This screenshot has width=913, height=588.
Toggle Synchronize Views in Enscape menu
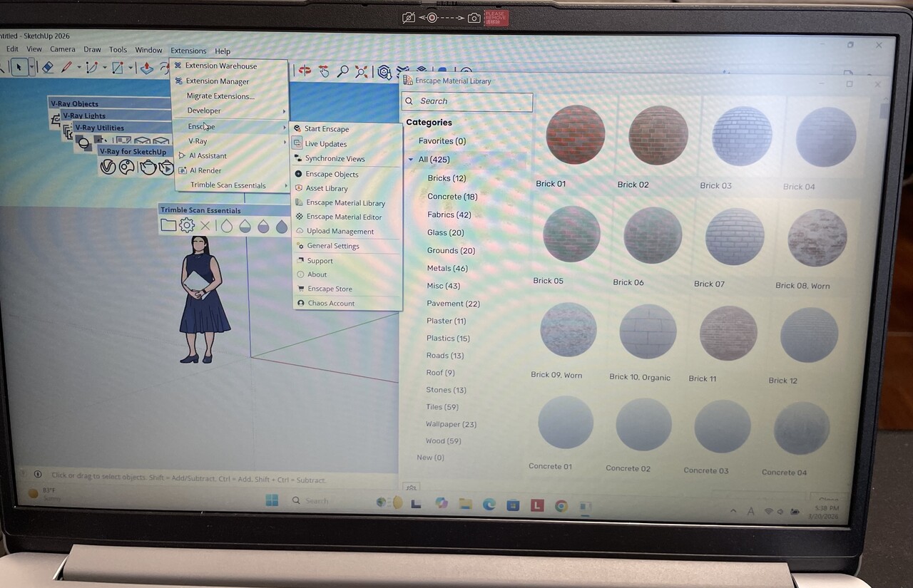click(x=335, y=159)
